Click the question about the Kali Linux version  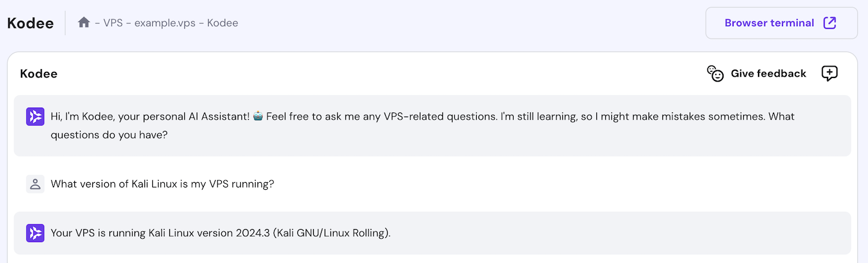162,184
